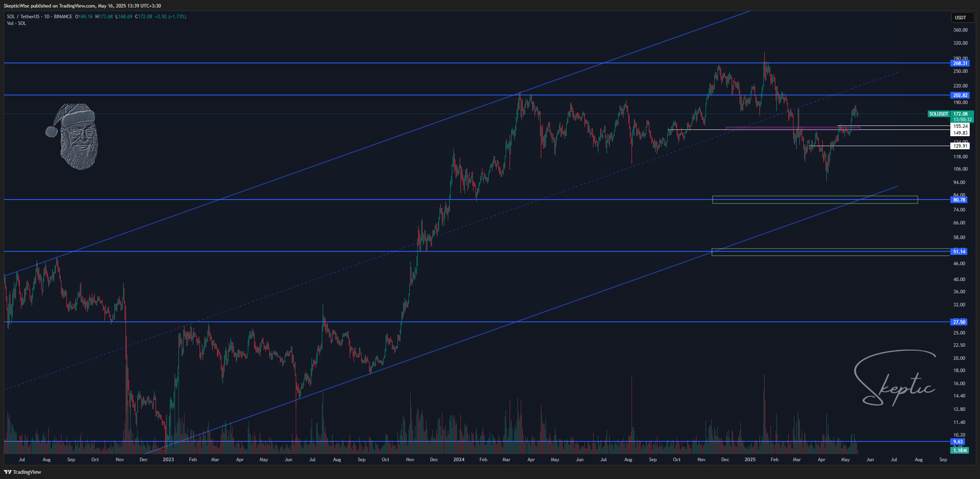Select the 149.83 white line price label
The height and width of the screenshot is (479, 980).
[960, 133]
